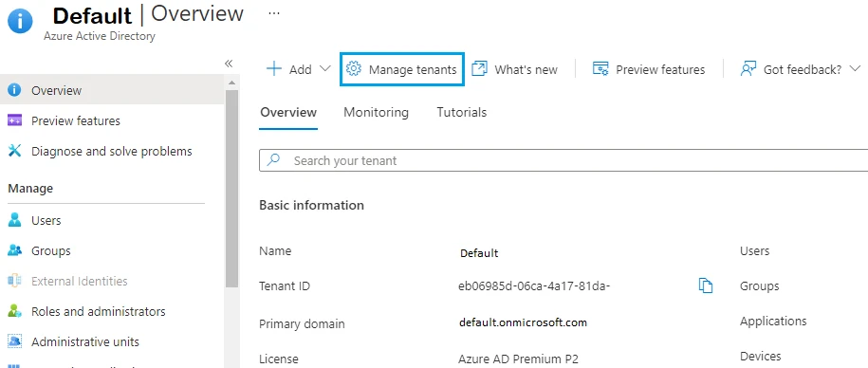
Task: Click the License field label
Action: pos(279,359)
